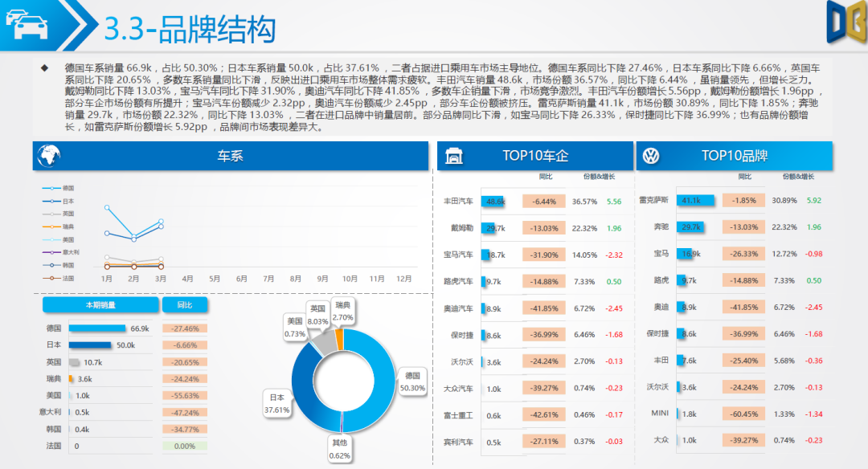Toggle the 法国 series in the line chart legend
The height and width of the screenshot is (469, 868).
click(58, 278)
